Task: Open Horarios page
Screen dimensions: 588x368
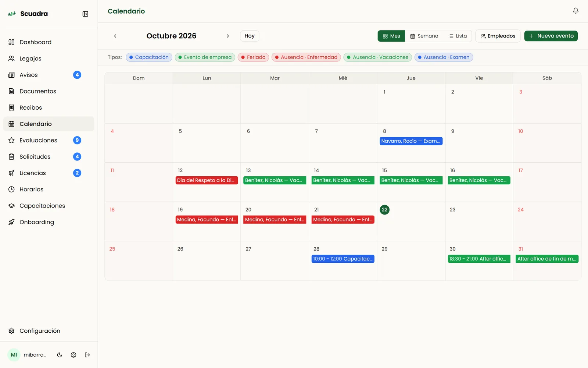Action: [49, 190]
